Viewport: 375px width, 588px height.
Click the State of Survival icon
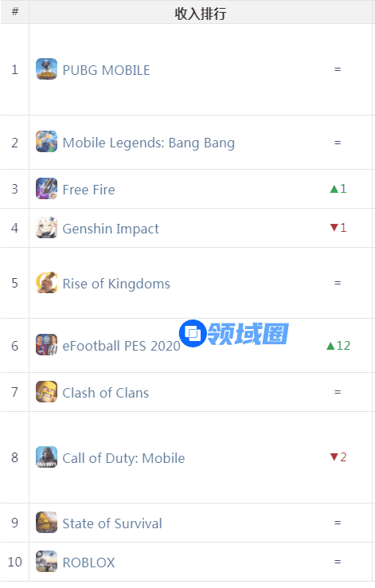pos(46,523)
